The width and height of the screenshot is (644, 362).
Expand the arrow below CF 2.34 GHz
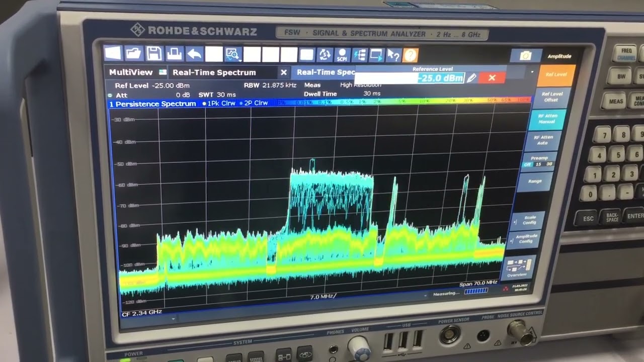[174, 318]
